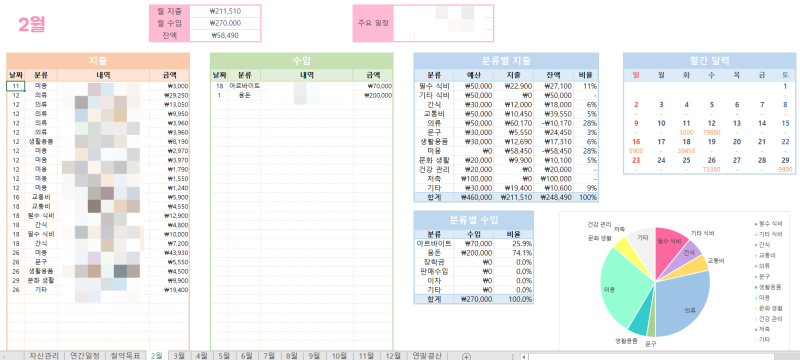The height and width of the screenshot is (360, 800).
Task: Add a new sheet with the plus icon
Action: point(466,356)
